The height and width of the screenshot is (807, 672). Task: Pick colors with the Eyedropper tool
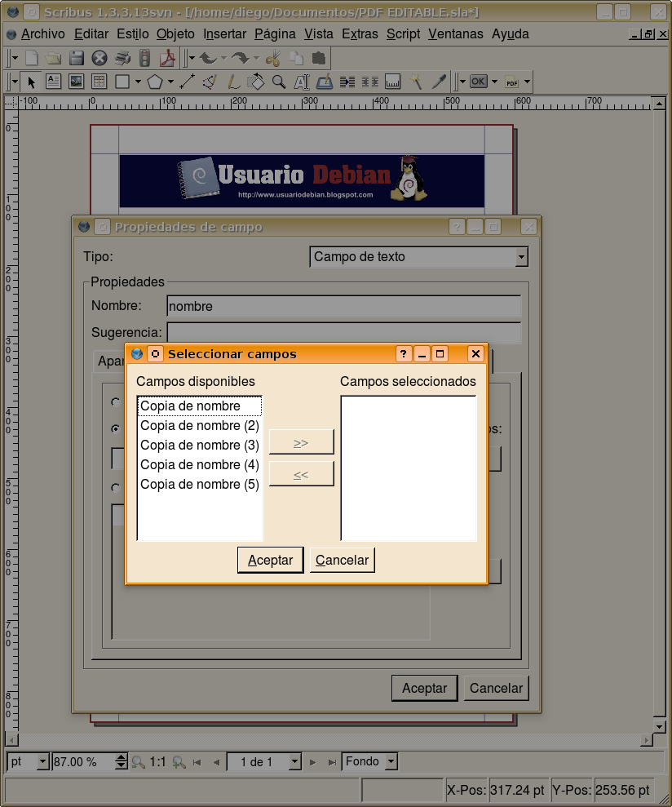pyautogui.click(x=438, y=82)
